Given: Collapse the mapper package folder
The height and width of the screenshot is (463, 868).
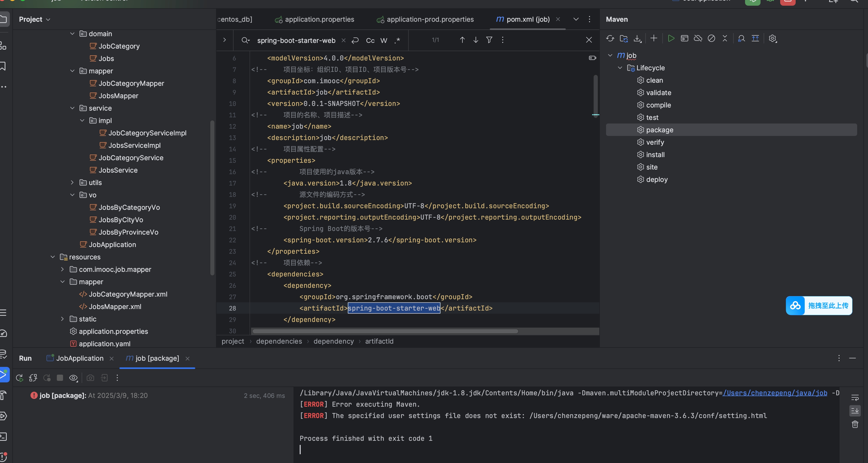Looking at the screenshot, I should pyautogui.click(x=72, y=71).
